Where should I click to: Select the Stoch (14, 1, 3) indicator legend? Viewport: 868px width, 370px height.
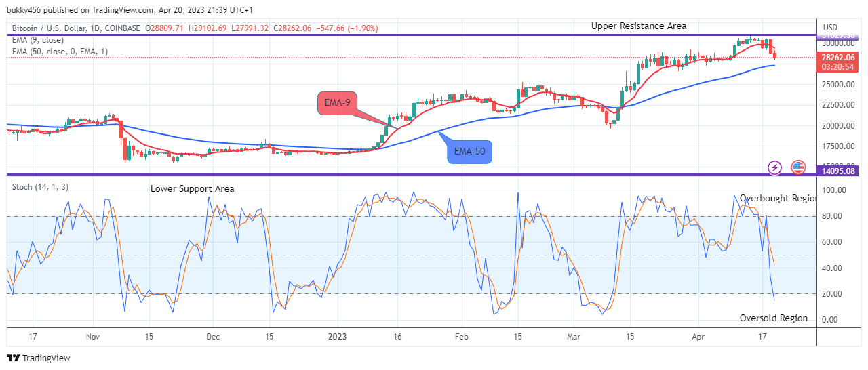pyautogui.click(x=40, y=187)
